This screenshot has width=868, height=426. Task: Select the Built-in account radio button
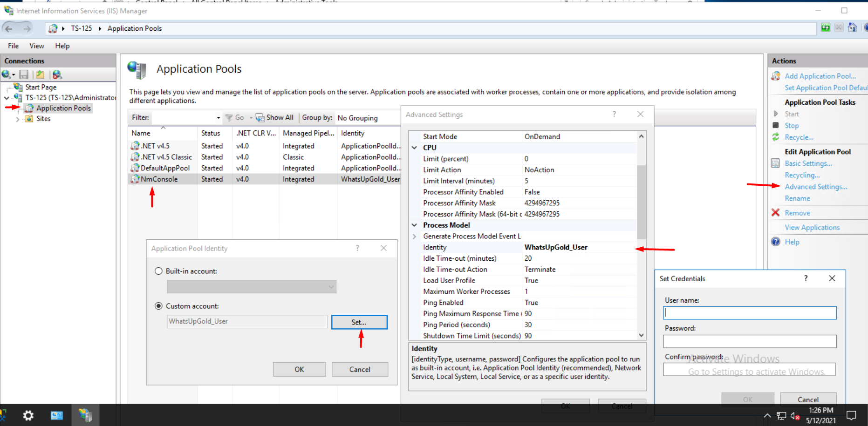coord(158,271)
